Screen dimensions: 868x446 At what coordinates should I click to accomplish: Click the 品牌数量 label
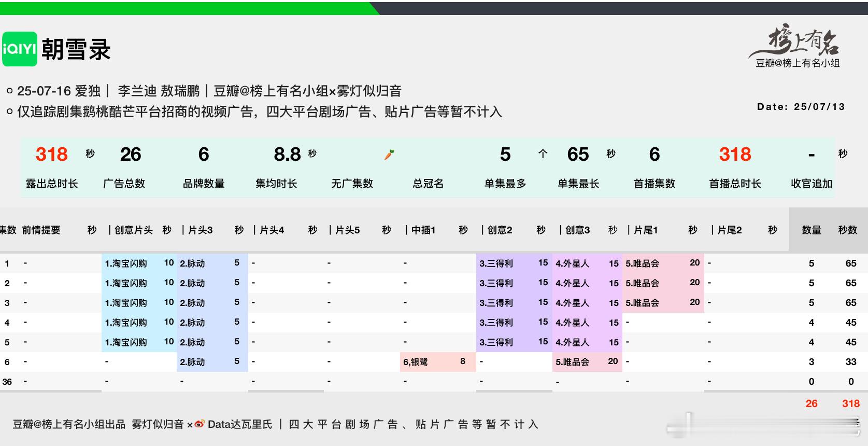(204, 184)
